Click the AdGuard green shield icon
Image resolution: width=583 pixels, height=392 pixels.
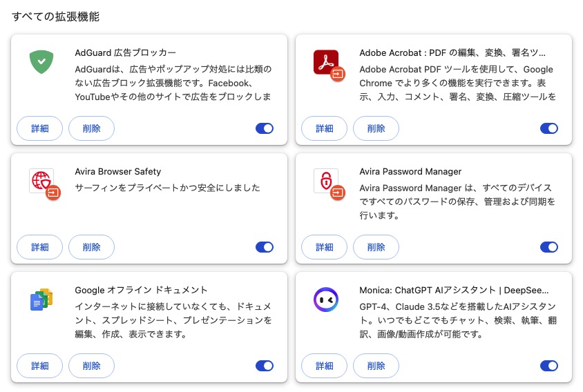41,62
